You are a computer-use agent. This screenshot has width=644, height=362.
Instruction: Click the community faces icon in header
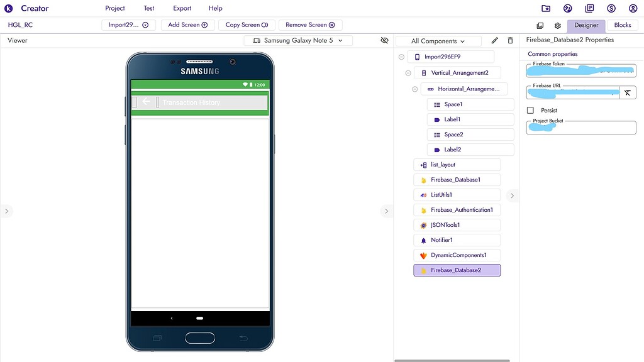pyautogui.click(x=567, y=8)
